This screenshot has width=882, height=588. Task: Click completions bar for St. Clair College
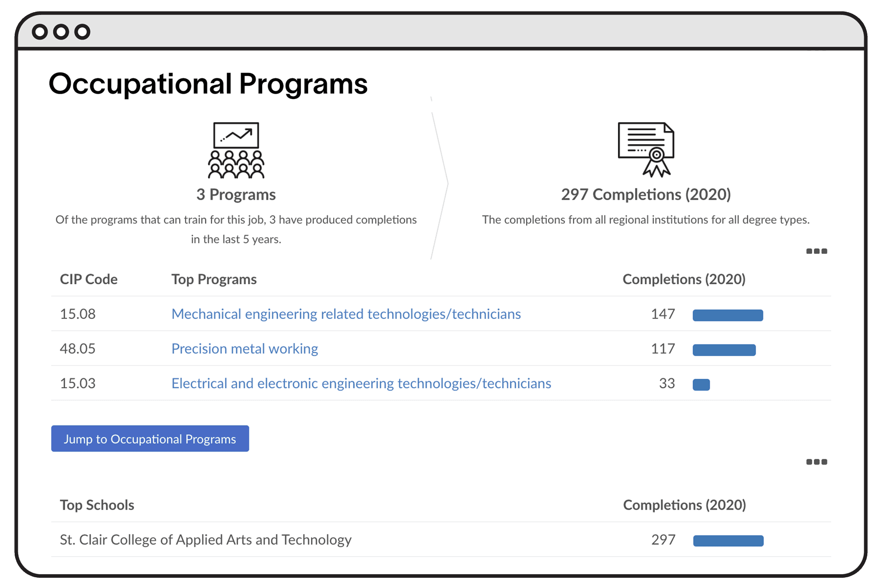728,541
